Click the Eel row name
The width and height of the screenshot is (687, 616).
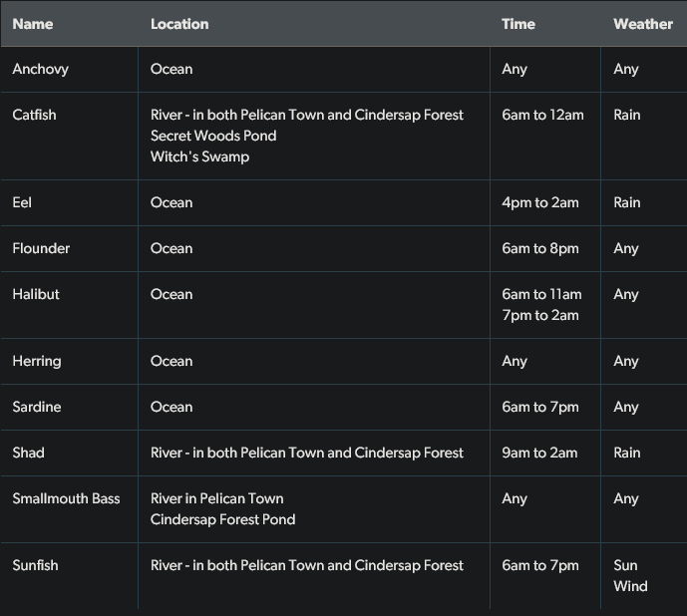click(22, 202)
